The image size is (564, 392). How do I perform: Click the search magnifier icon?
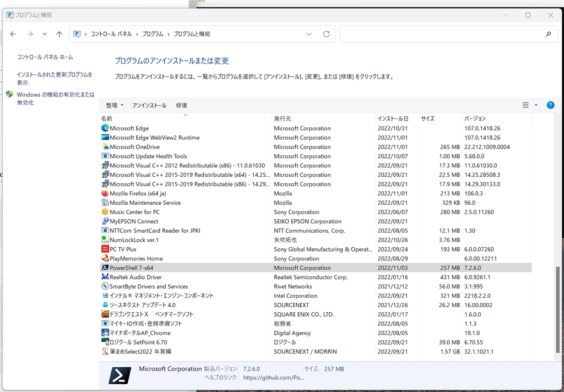click(x=548, y=34)
